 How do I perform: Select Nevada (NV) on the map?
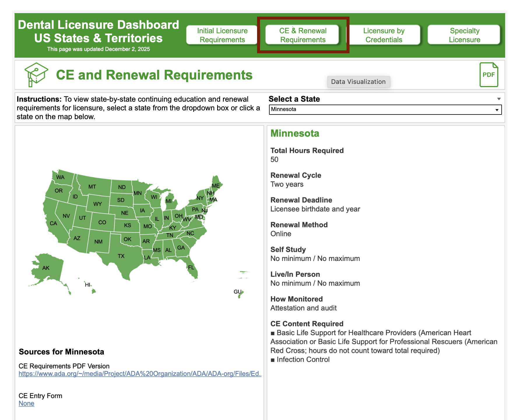click(66, 216)
